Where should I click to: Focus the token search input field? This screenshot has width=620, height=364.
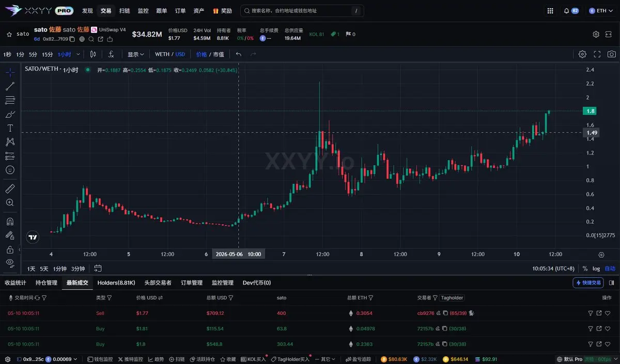pos(302,11)
